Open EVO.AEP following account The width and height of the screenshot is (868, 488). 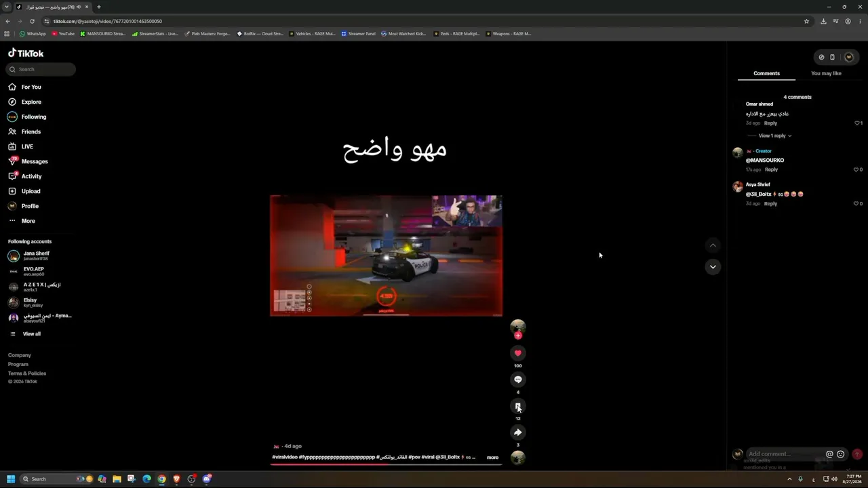tap(26, 271)
